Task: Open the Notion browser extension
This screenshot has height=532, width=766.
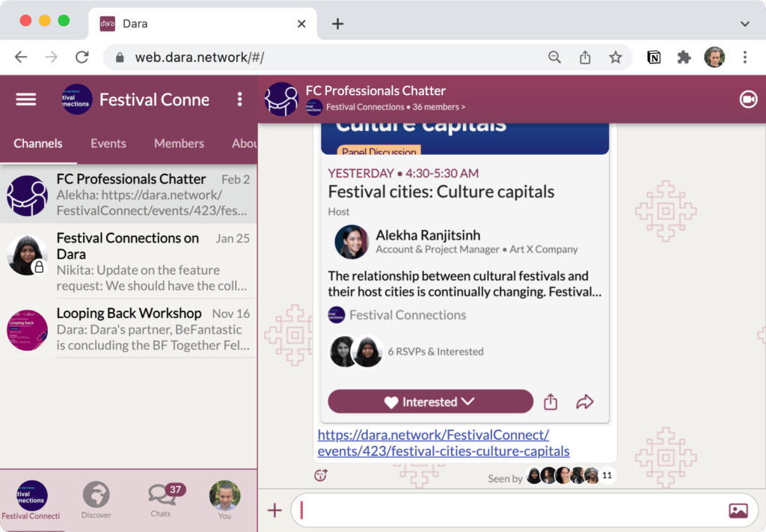Action: (654, 57)
